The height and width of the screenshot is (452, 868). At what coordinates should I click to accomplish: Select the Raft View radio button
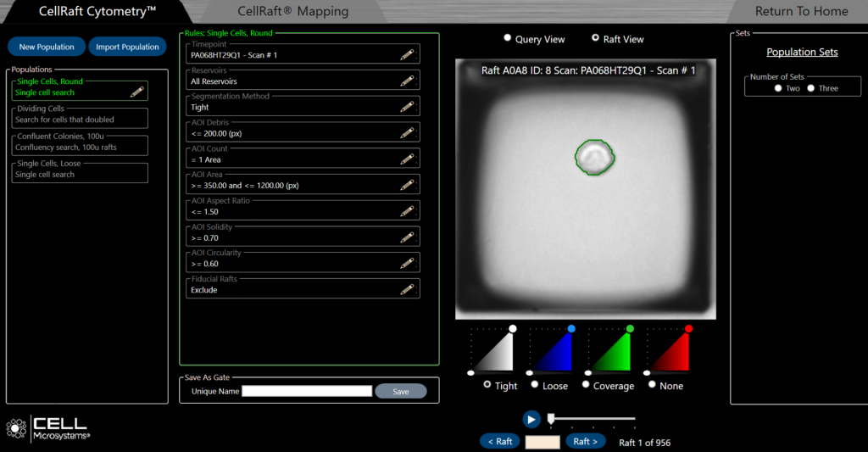point(595,37)
